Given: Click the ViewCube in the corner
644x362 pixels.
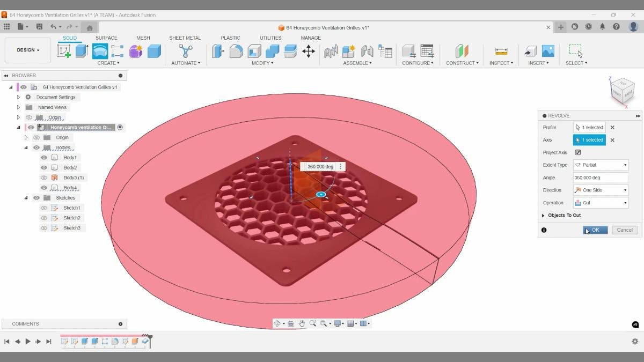Looking at the screenshot, I should (x=622, y=92).
